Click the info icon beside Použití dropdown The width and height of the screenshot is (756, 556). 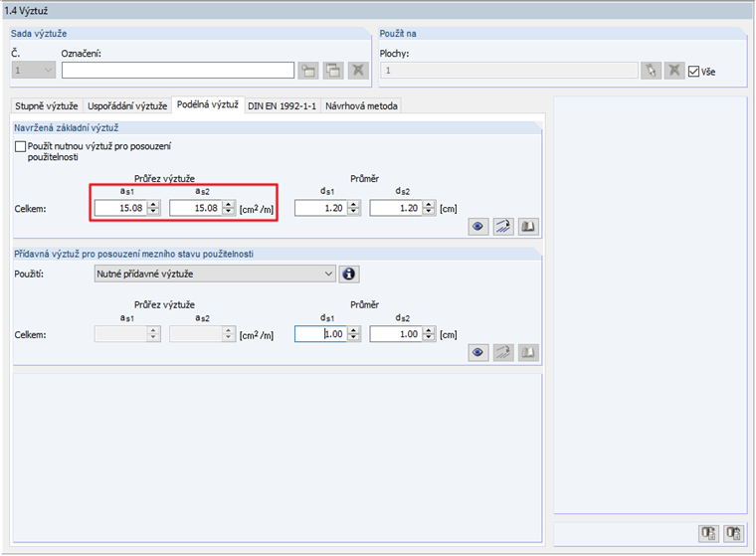[349, 274]
